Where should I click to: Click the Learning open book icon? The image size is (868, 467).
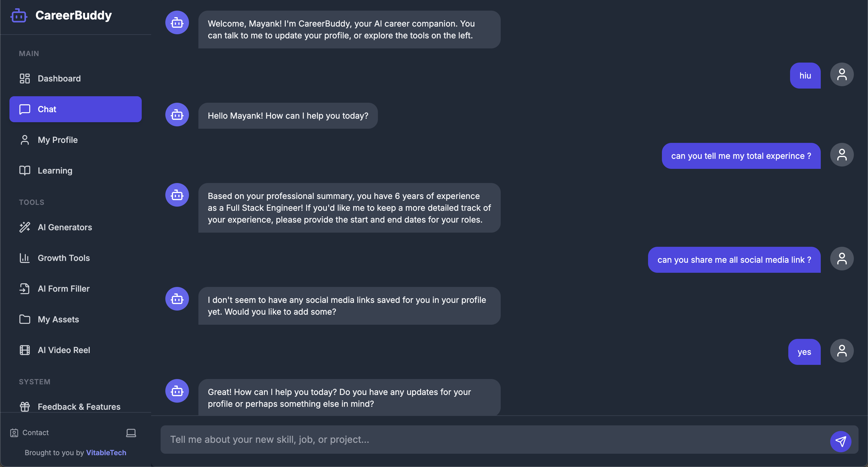25,171
